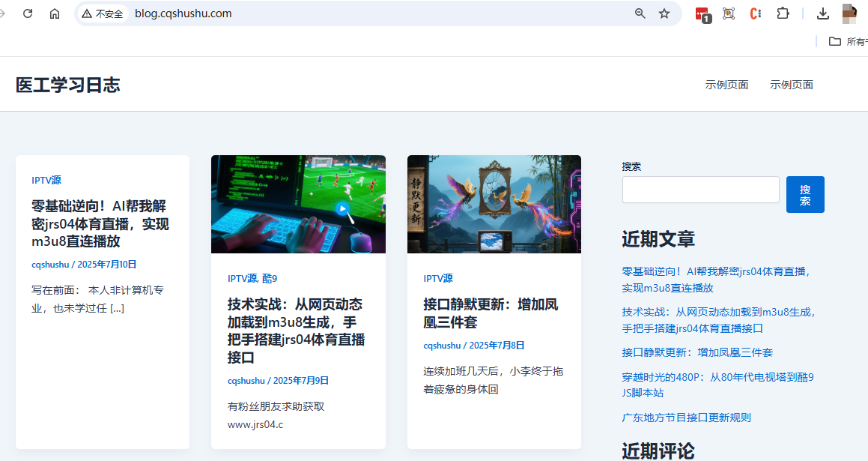This screenshot has height=461, width=868.
Task: Open the leftmost 示例页面 navigation item
Action: (726, 85)
